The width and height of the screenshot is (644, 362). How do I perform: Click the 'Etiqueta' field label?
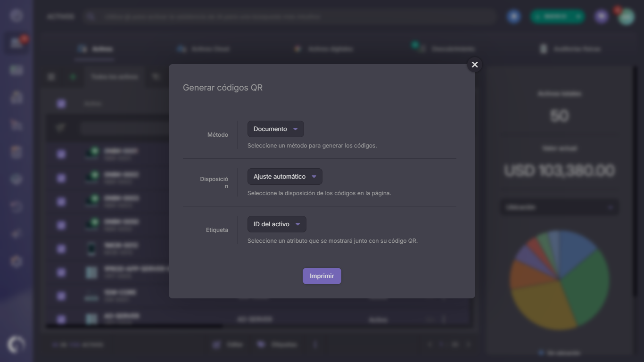tap(217, 230)
